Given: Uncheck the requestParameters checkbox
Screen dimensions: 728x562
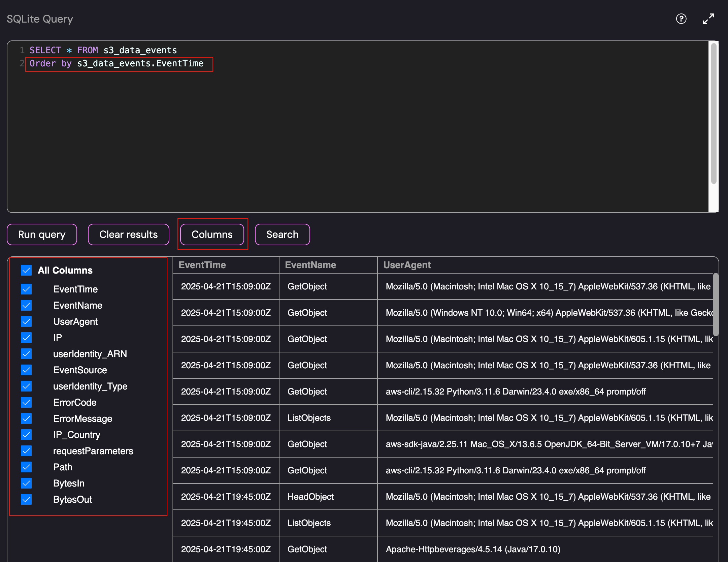Looking at the screenshot, I should 26,451.
